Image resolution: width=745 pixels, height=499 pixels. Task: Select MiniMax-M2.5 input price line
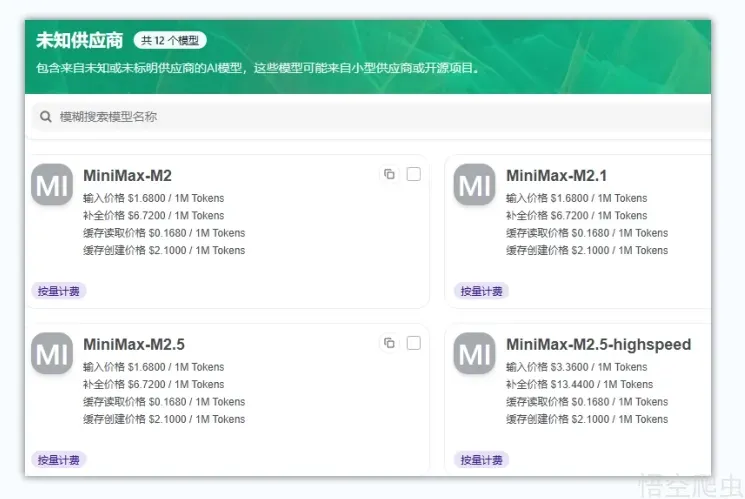click(153, 367)
